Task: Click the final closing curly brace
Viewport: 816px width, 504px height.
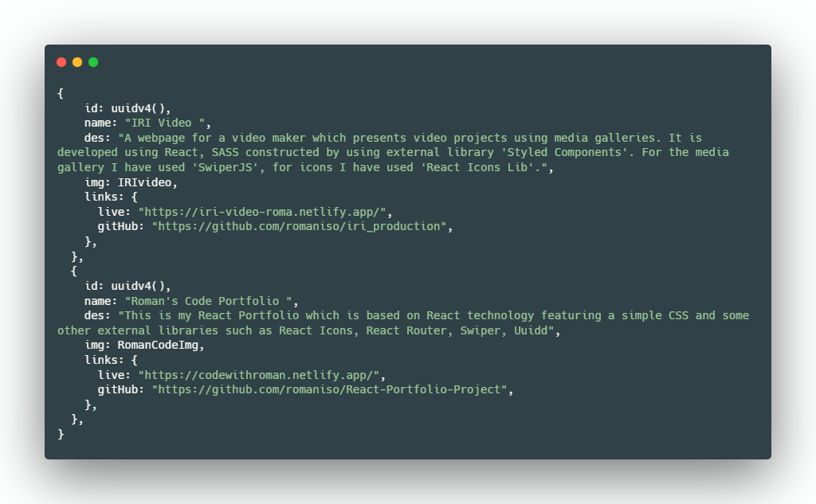Action: [61, 434]
